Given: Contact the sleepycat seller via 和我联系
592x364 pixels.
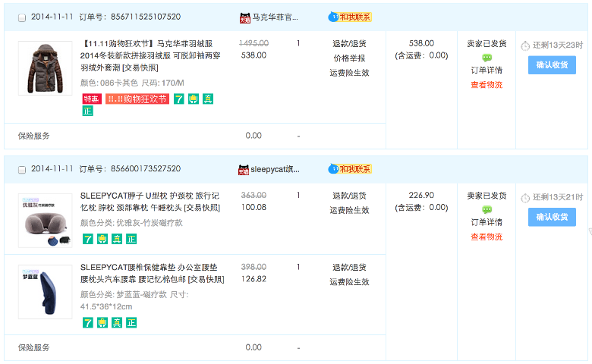Looking at the screenshot, I should tap(350, 169).
